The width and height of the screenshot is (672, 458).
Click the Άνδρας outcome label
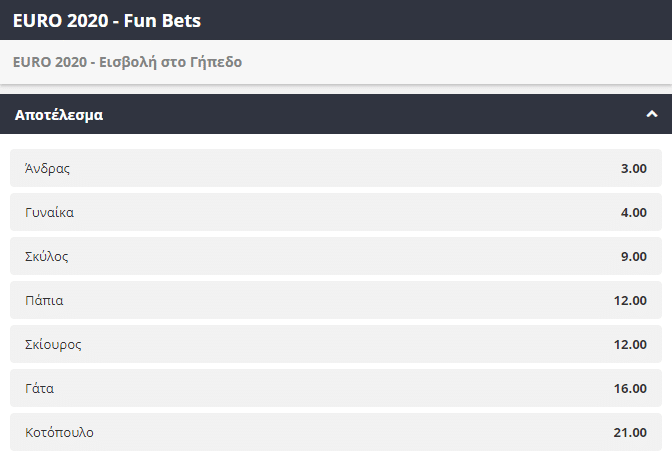(x=47, y=168)
